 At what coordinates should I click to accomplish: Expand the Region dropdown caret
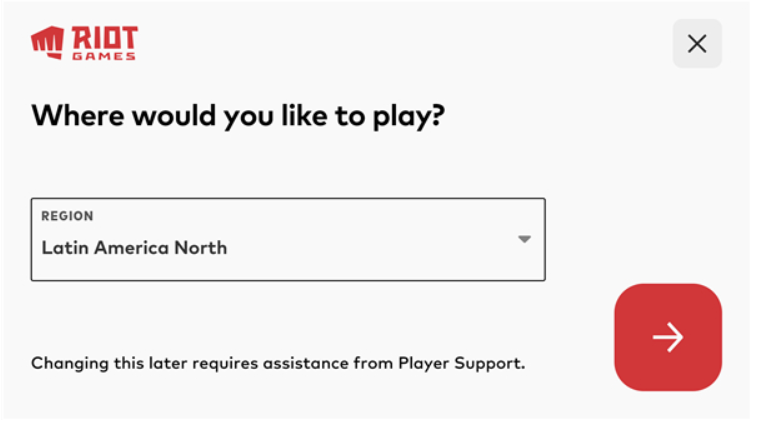point(524,239)
